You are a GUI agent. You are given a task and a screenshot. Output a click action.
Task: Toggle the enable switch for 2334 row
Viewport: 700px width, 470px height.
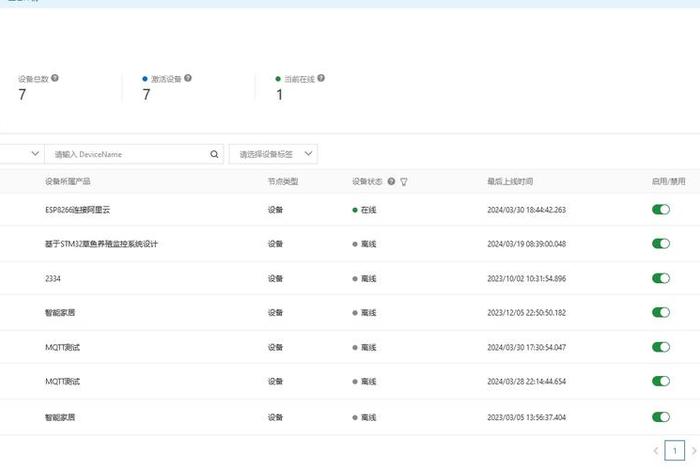coord(661,279)
